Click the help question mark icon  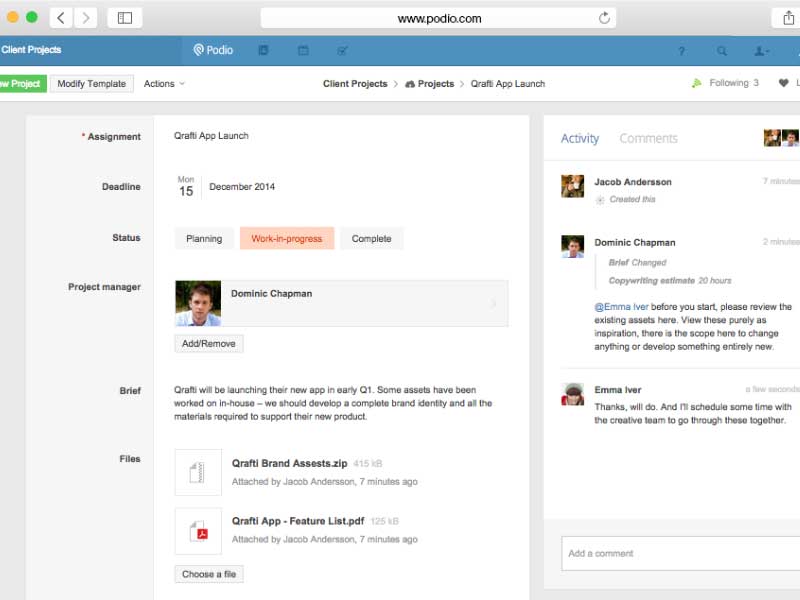682,51
